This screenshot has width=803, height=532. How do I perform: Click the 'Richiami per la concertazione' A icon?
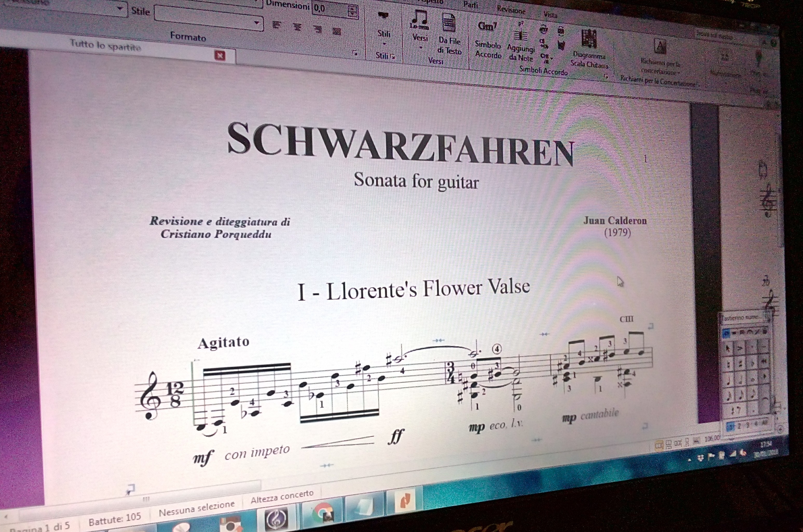[660, 46]
